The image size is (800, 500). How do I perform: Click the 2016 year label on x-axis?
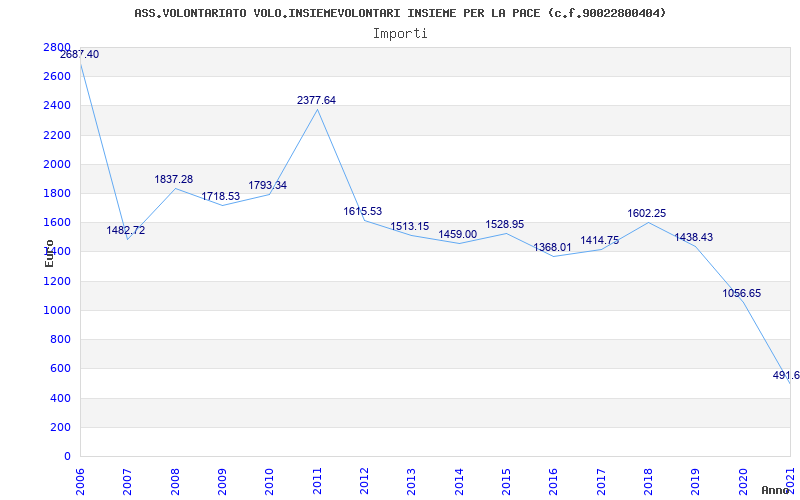coord(554,476)
